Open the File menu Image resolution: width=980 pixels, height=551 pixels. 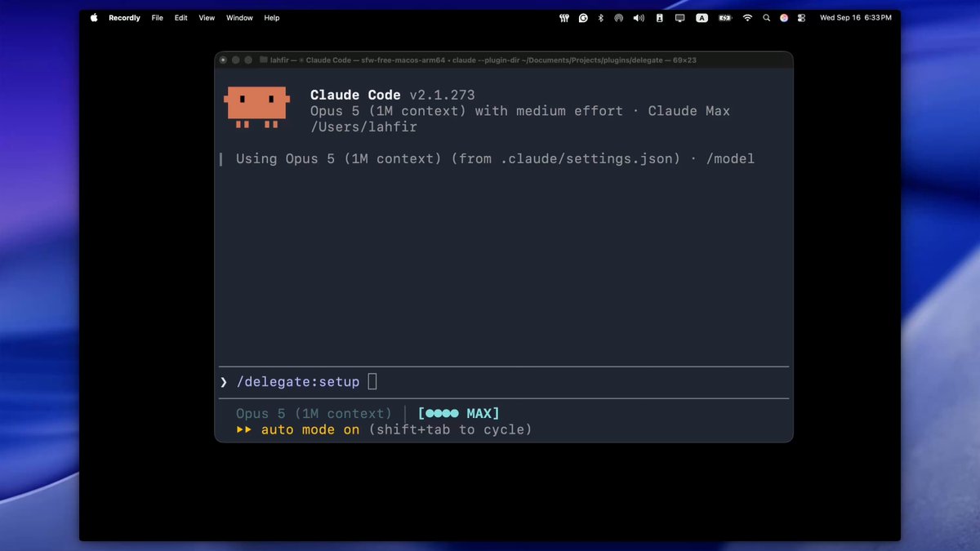[157, 18]
